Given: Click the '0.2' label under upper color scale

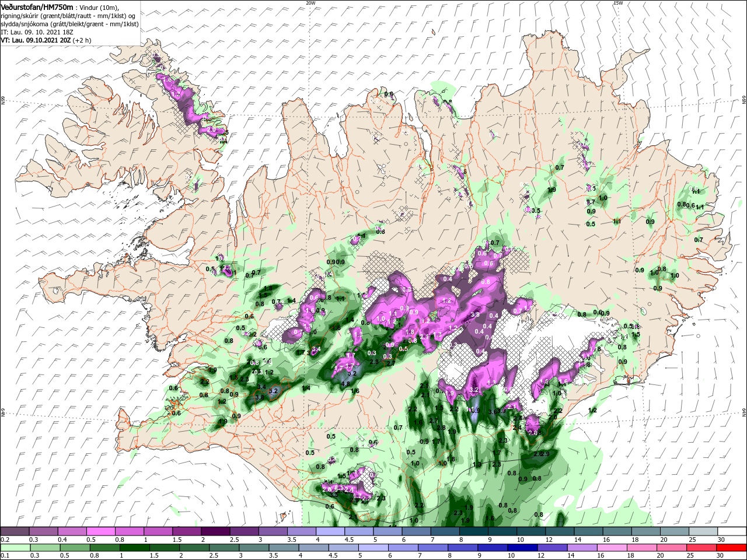Looking at the screenshot, I should tap(5, 540).
